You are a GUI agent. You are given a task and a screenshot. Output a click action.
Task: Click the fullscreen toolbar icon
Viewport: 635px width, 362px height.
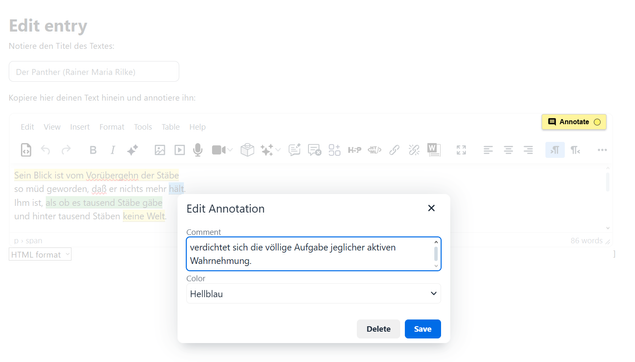pos(461,150)
